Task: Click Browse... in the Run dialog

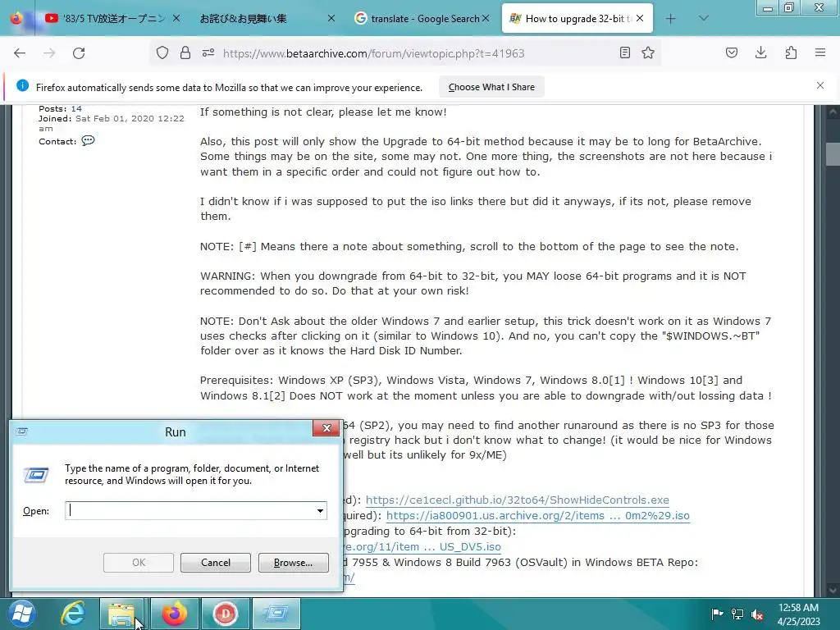Action: coord(293,563)
